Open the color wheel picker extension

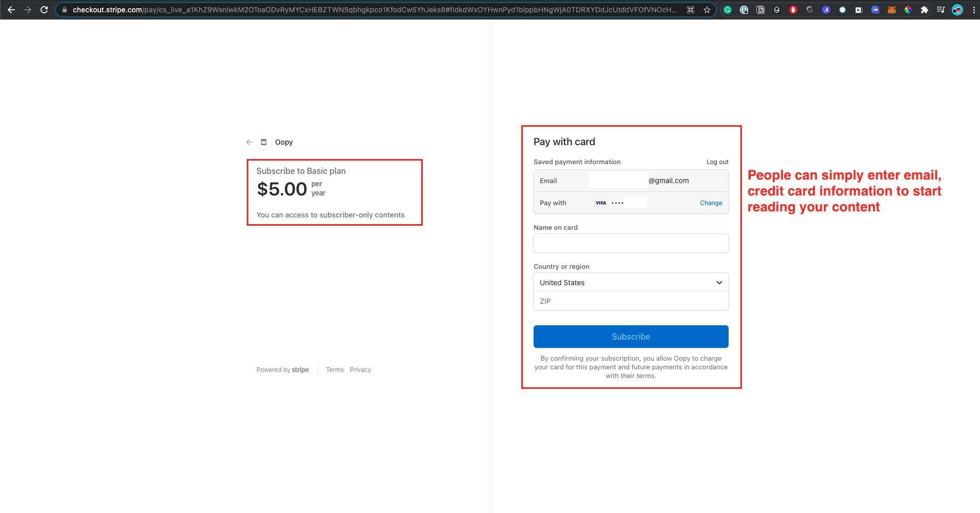coord(908,10)
